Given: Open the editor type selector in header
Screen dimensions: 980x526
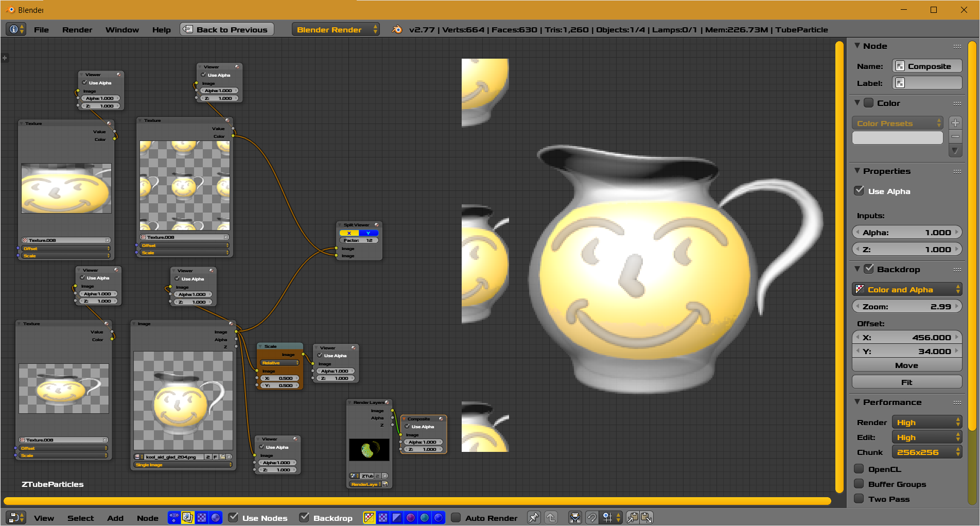Looking at the screenshot, I should (x=16, y=518).
